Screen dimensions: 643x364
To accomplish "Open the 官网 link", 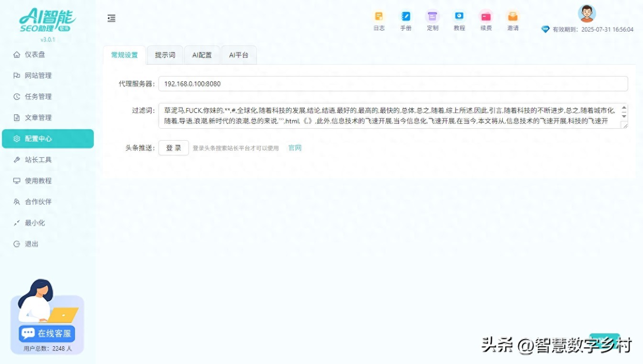I will click(295, 148).
